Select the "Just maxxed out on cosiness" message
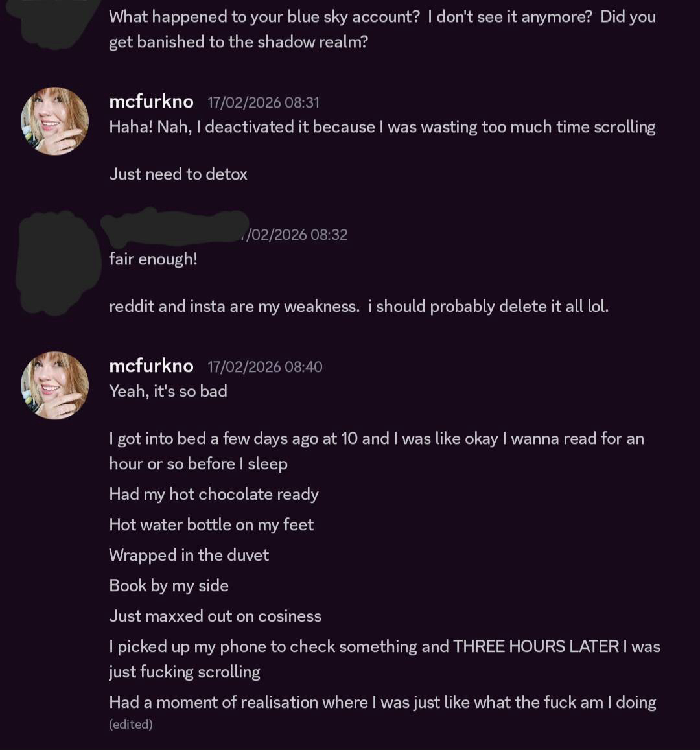 [x=215, y=616]
